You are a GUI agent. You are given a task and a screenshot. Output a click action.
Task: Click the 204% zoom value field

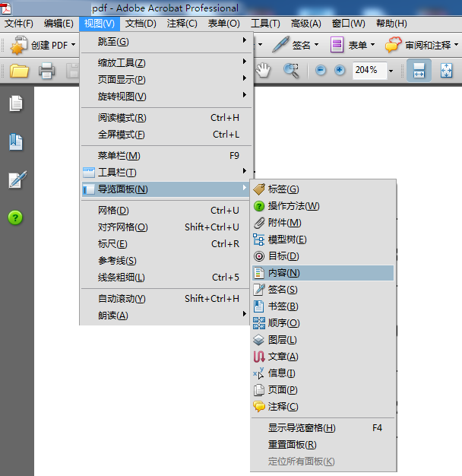tap(370, 71)
